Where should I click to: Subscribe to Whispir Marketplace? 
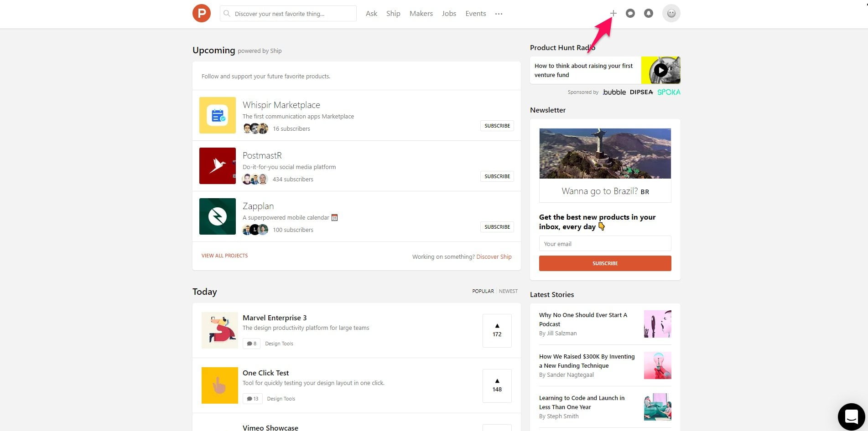point(497,126)
